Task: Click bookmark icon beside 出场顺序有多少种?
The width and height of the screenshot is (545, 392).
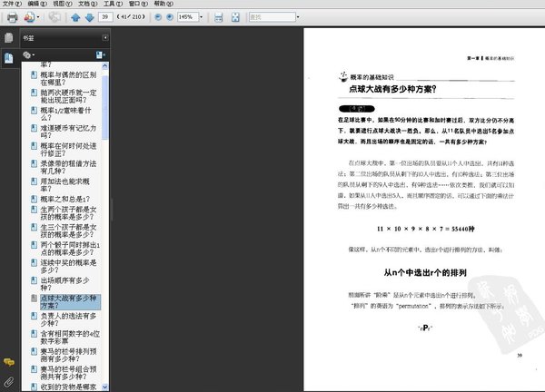Action: coord(34,280)
